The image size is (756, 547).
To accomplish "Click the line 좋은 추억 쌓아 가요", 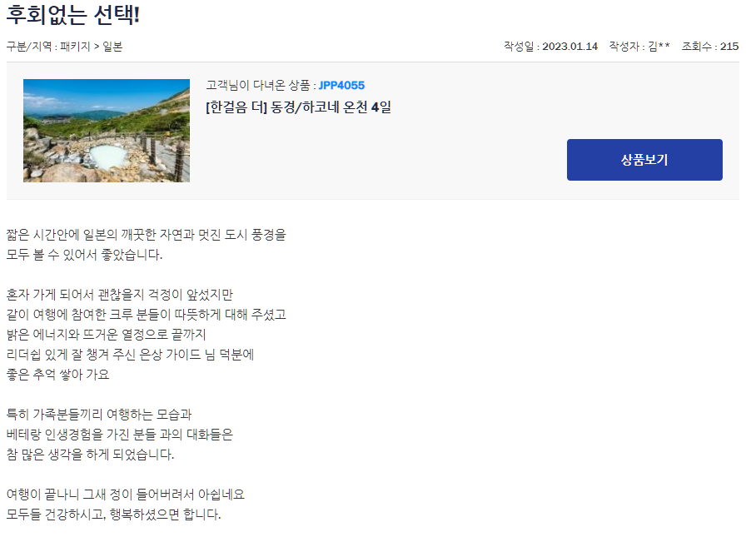I will click(57, 375).
